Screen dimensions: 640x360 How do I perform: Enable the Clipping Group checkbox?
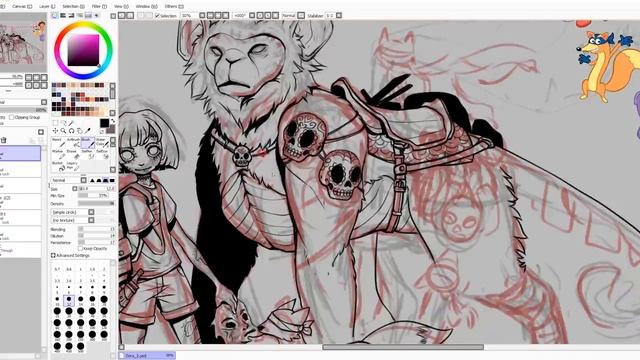11,117
